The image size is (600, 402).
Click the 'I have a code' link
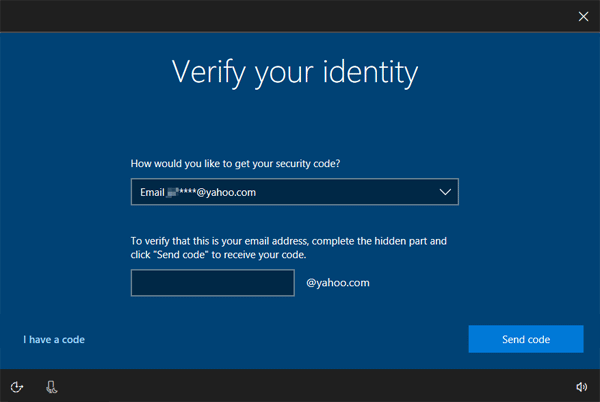pyautogui.click(x=54, y=340)
